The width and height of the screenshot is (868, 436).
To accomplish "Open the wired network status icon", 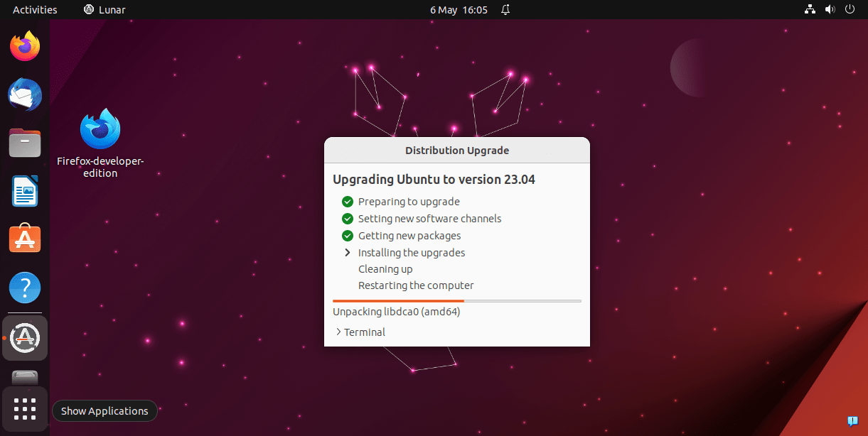I will pos(809,10).
